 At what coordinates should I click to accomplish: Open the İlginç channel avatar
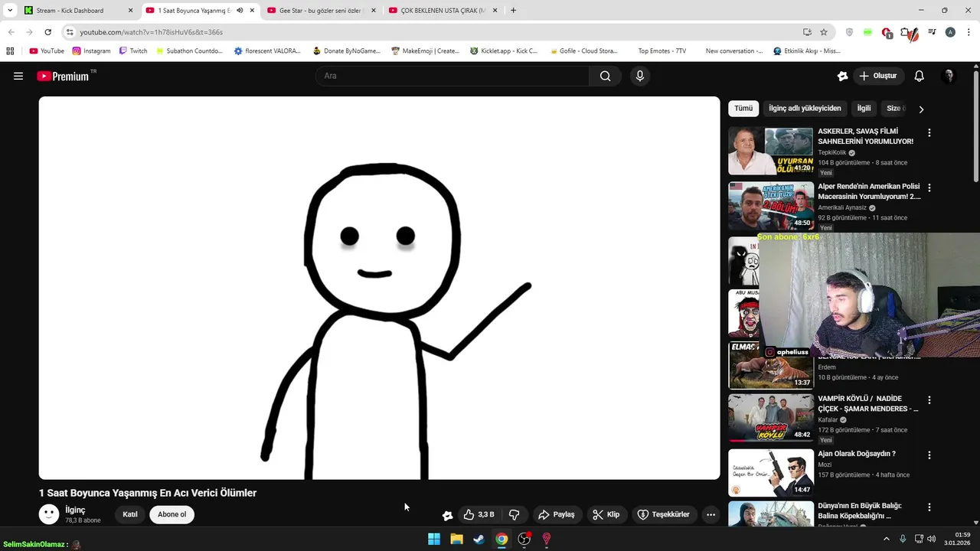pyautogui.click(x=49, y=514)
